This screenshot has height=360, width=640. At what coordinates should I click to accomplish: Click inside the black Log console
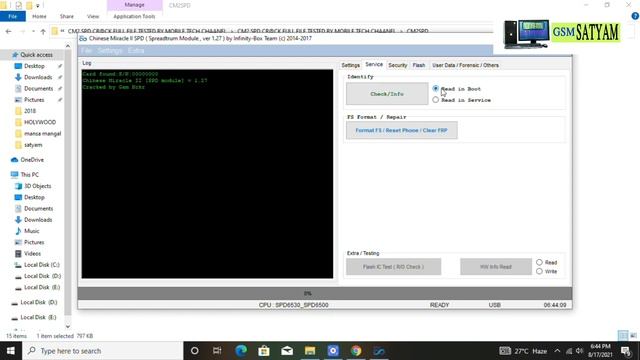point(207,174)
